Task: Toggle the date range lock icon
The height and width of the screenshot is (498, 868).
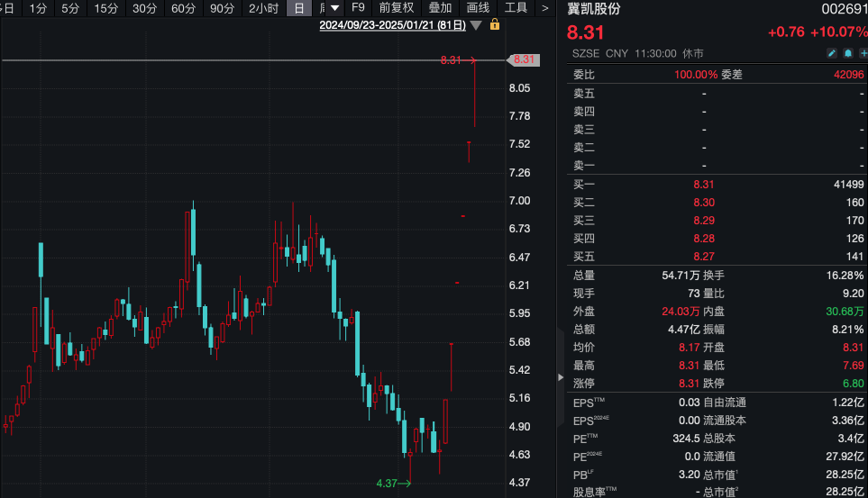Action: [x=495, y=24]
